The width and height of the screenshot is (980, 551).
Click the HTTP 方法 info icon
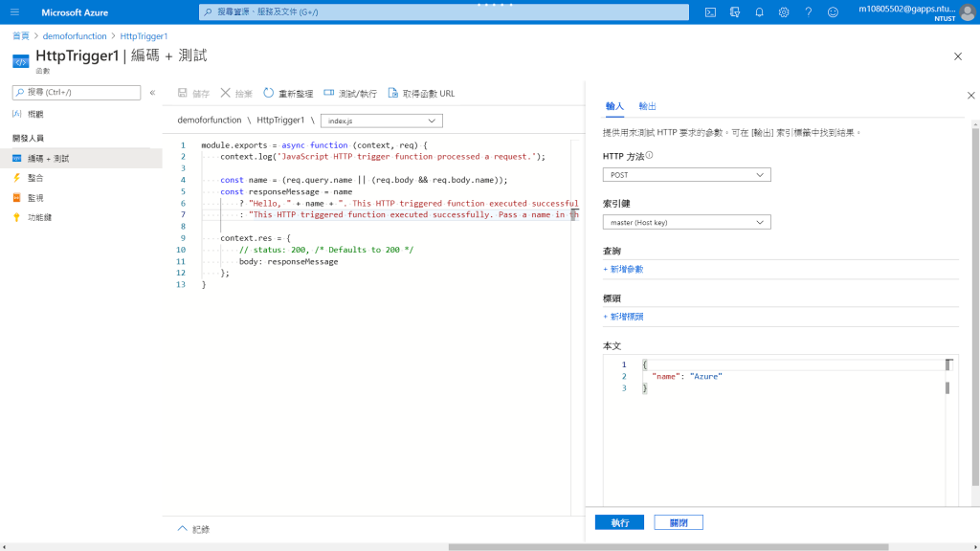point(650,156)
